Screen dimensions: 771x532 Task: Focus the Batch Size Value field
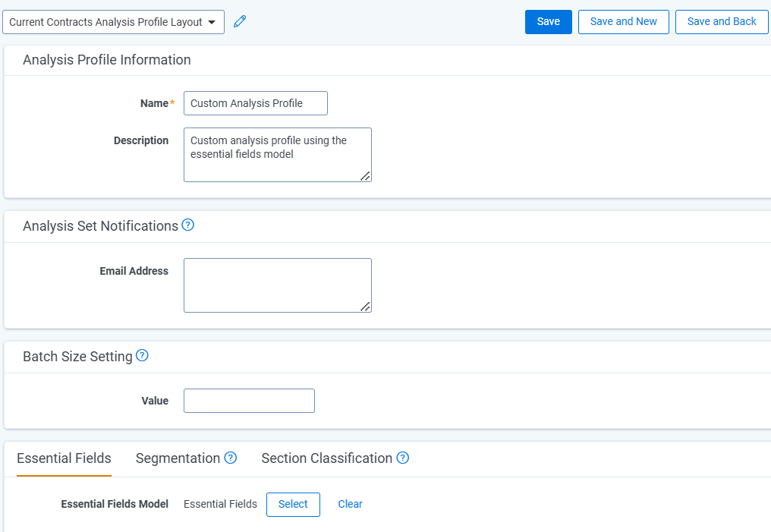[250, 401]
